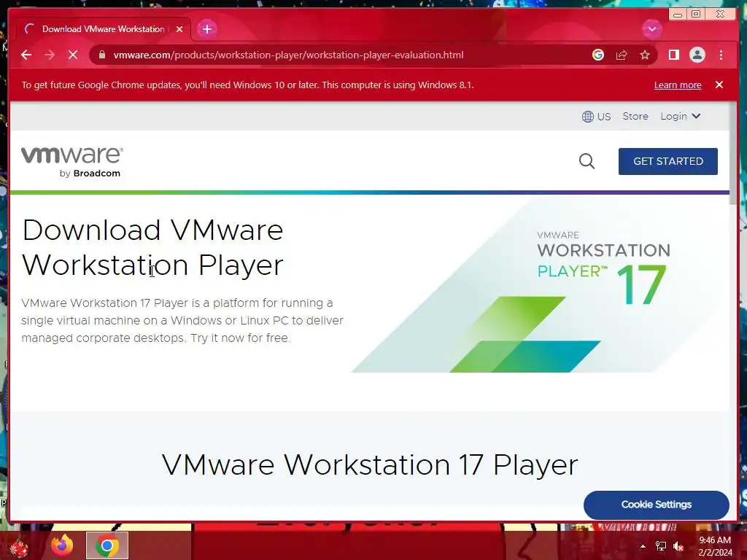
Task: Stop loading the page with X button
Action: [x=73, y=55]
